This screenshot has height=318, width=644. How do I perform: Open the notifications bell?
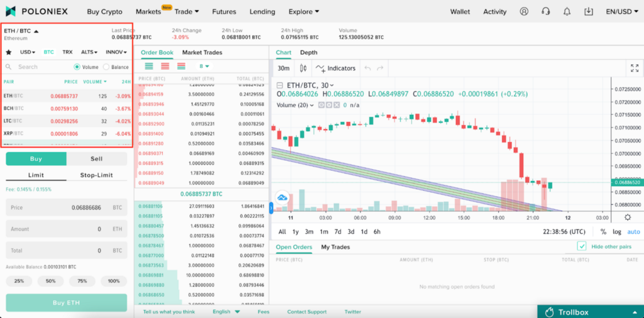[x=567, y=11]
